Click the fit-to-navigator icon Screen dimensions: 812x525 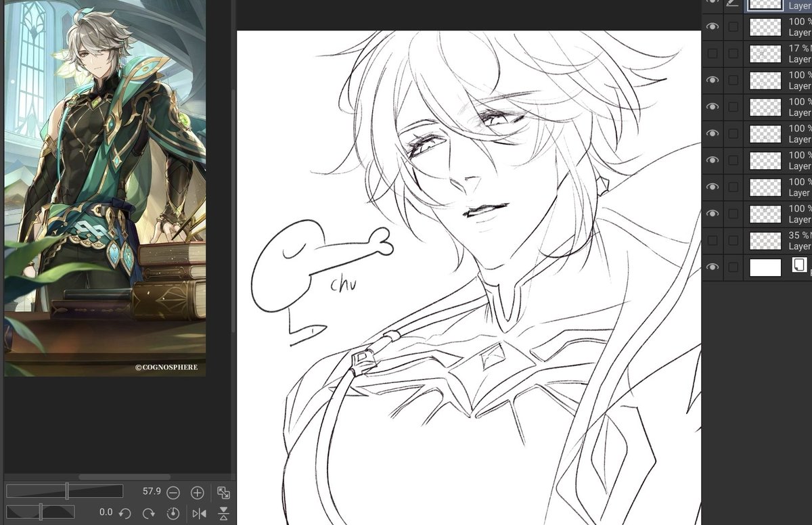223,493
